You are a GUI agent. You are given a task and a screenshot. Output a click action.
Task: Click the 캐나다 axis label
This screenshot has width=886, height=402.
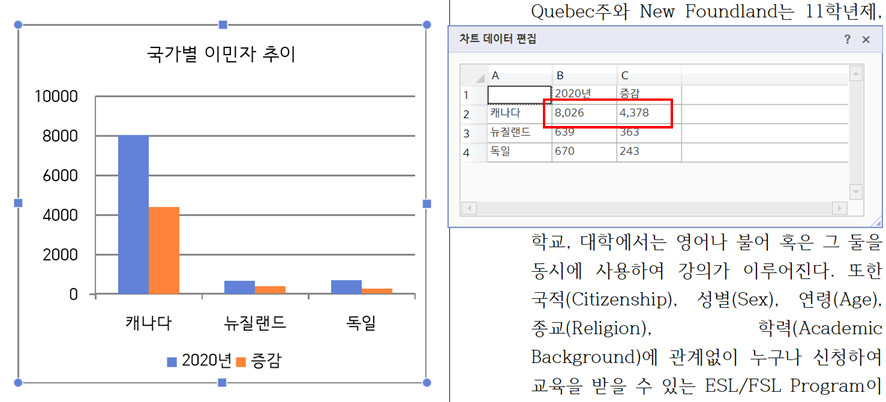149,324
